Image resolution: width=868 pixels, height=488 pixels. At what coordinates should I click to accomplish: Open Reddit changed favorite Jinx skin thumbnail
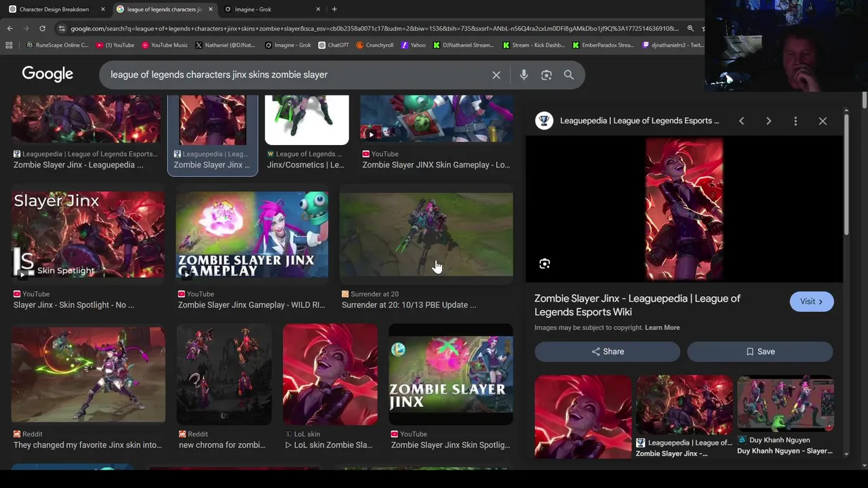[x=88, y=375]
